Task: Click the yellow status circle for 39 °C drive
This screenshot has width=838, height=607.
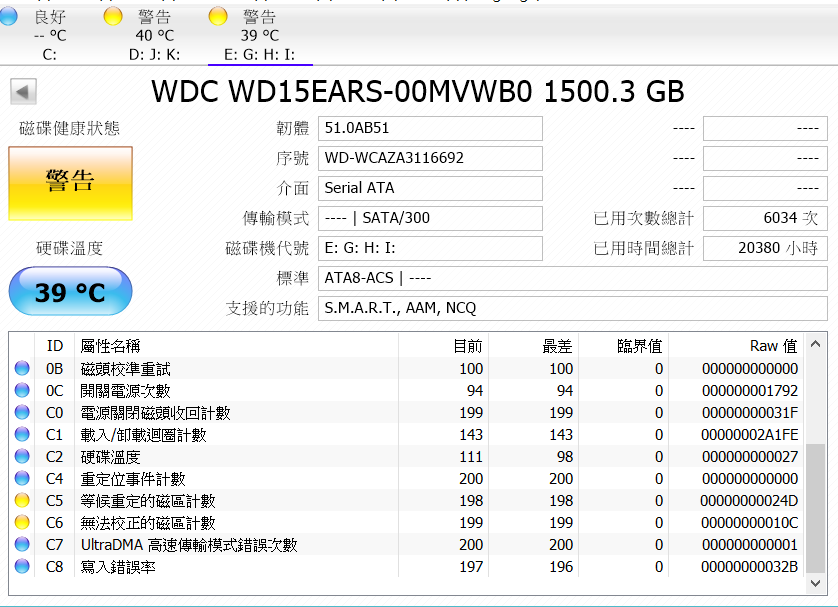Action: click(x=218, y=17)
